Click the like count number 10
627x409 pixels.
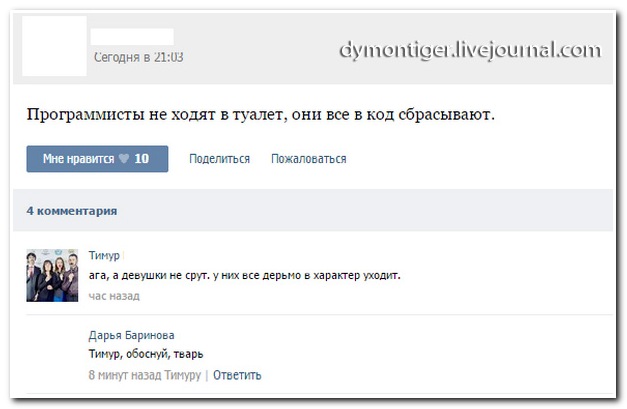coord(142,159)
